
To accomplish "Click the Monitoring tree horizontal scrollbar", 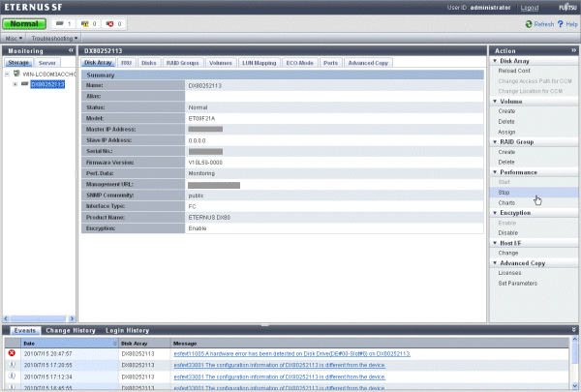I will (x=39, y=318).
